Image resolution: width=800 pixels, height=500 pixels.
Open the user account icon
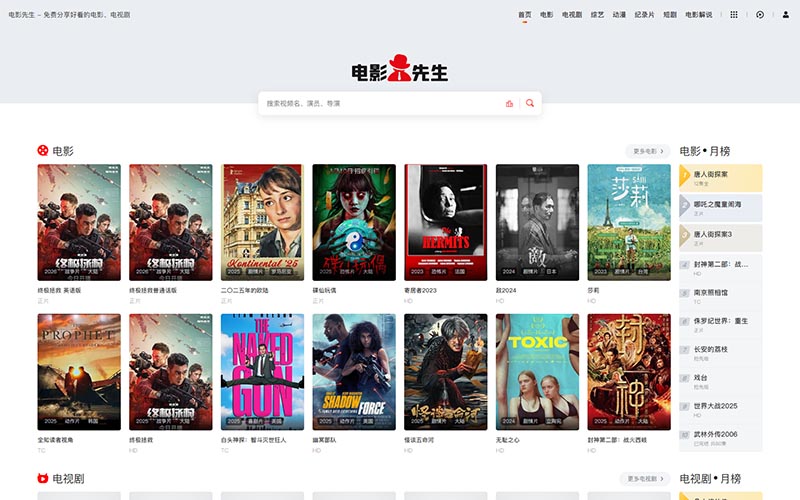pyautogui.click(x=786, y=15)
